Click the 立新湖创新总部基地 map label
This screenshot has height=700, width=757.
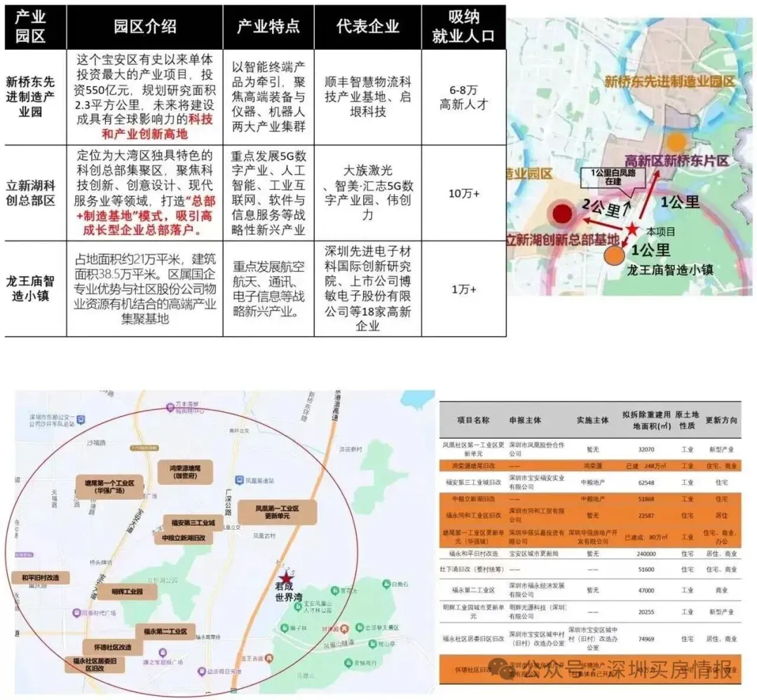coord(563,240)
